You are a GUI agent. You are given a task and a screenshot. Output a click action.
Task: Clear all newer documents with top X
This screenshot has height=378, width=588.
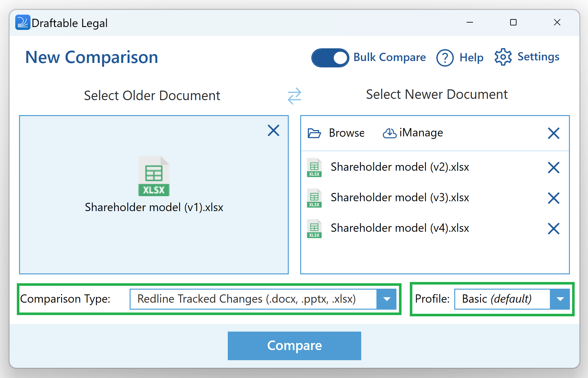point(554,133)
